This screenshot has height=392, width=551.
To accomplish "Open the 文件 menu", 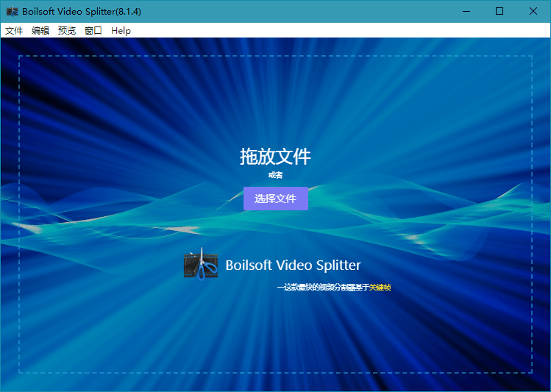I will (x=14, y=31).
